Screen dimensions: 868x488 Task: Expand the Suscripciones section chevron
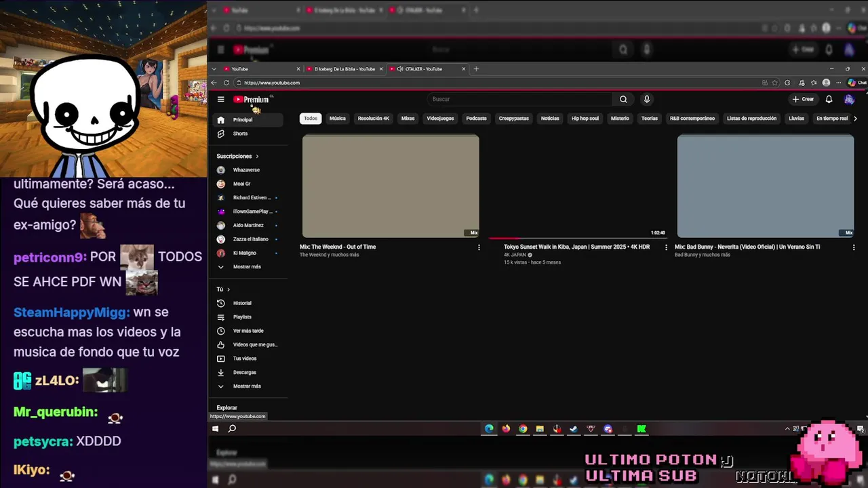(x=257, y=156)
